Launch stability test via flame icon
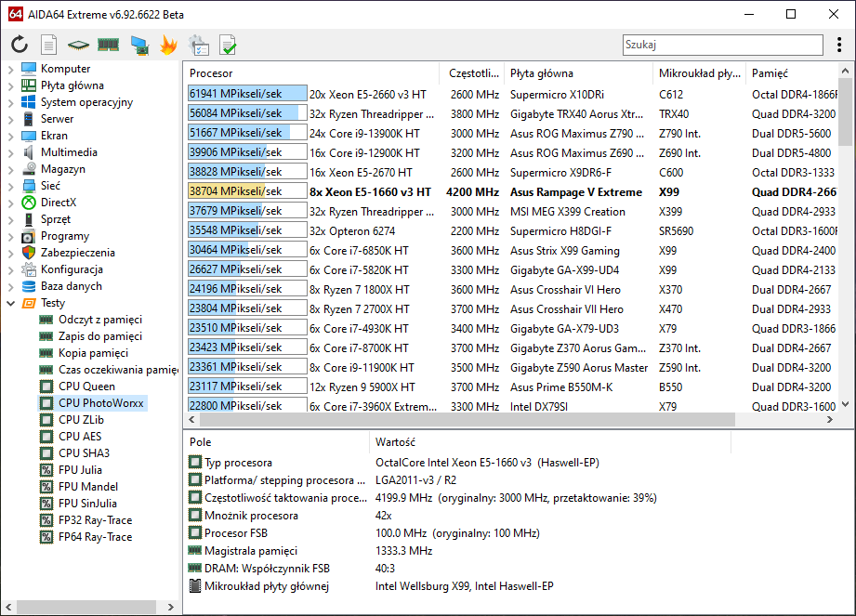Screen dimensions: 856x616 [168, 45]
